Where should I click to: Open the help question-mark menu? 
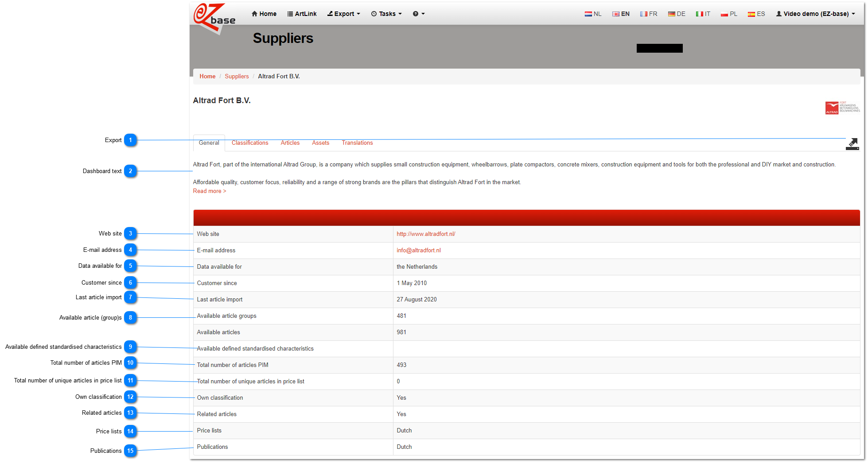point(419,14)
